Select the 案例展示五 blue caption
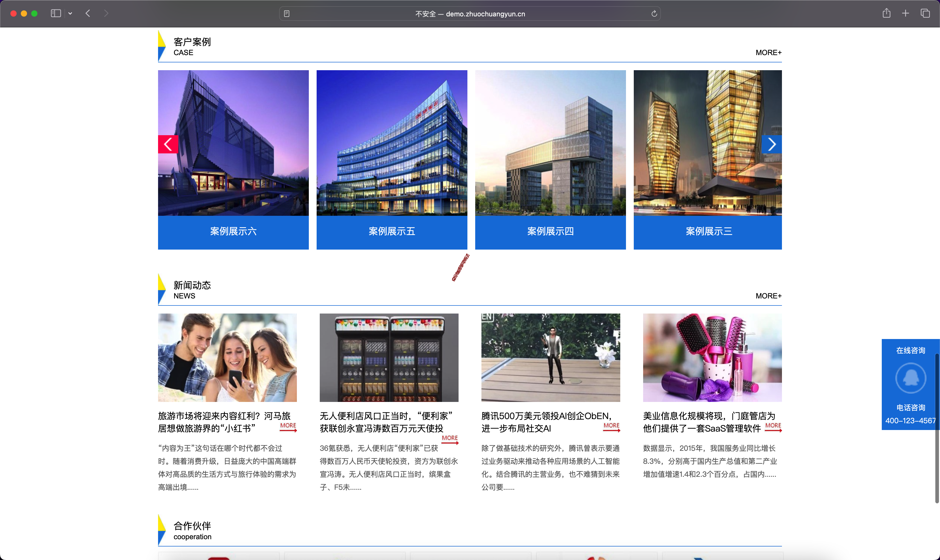The image size is (940, 560). 392,232
